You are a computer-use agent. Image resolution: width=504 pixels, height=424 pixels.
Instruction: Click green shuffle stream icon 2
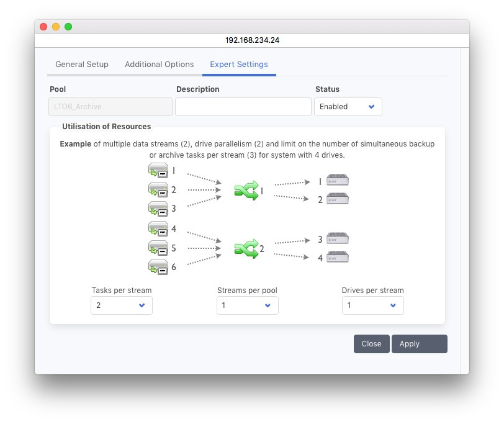coord(246,248)
